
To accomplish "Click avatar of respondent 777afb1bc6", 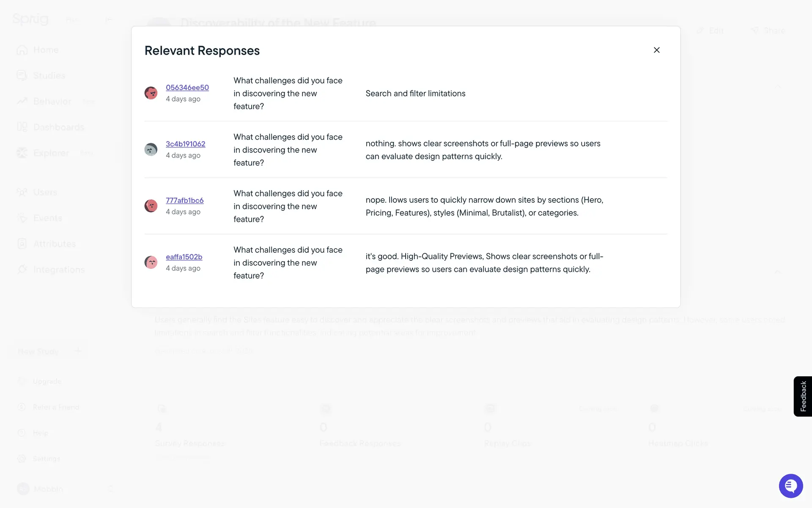I will point(151,206).
